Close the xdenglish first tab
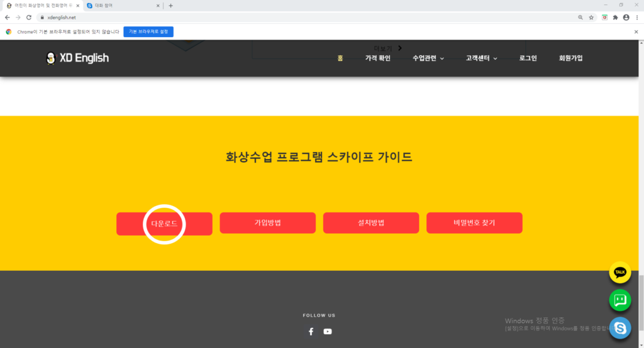The height and width of the screenshot is (348, 644). click(x=77, y=6)
